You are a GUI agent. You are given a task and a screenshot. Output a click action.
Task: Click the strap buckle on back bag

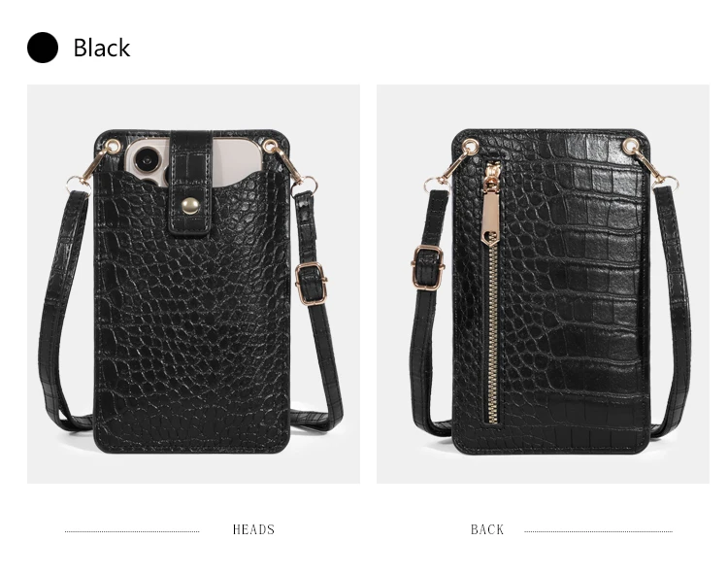click(428, 267)
